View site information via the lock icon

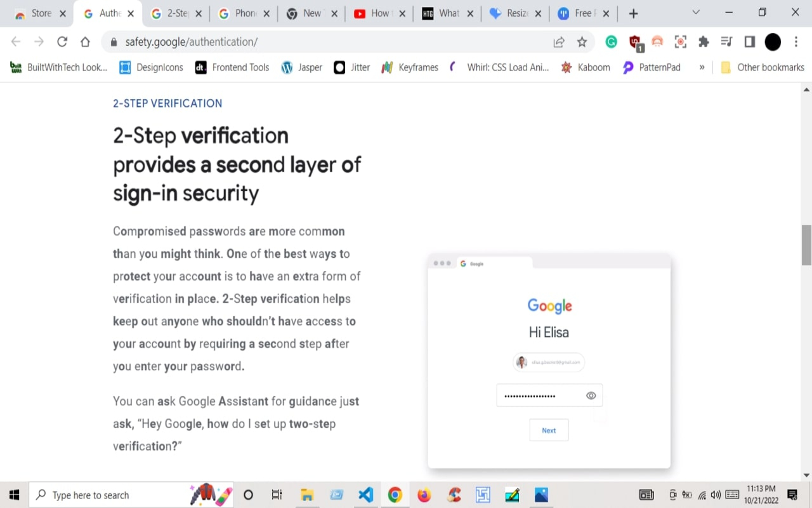click(x=114, y=42)
